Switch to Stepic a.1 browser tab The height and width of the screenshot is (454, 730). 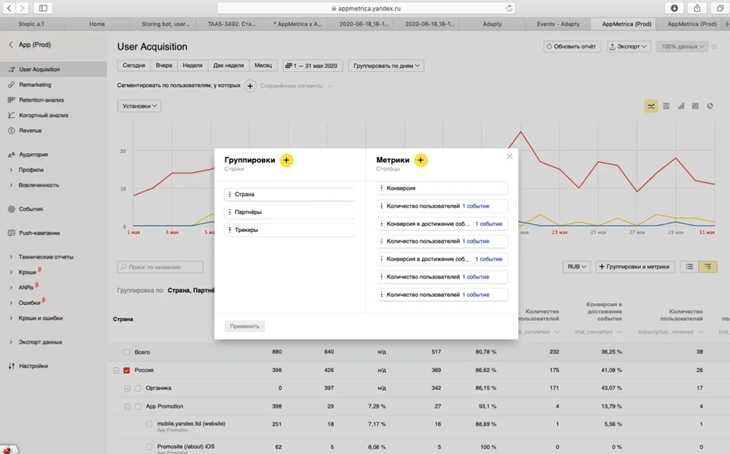32,24
